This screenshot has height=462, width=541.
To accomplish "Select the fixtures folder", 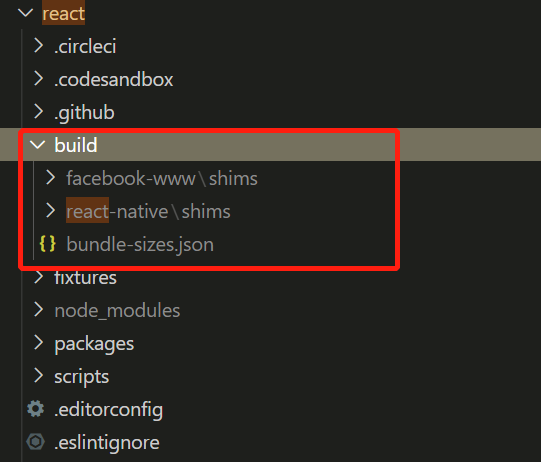I will coord(86,278).
